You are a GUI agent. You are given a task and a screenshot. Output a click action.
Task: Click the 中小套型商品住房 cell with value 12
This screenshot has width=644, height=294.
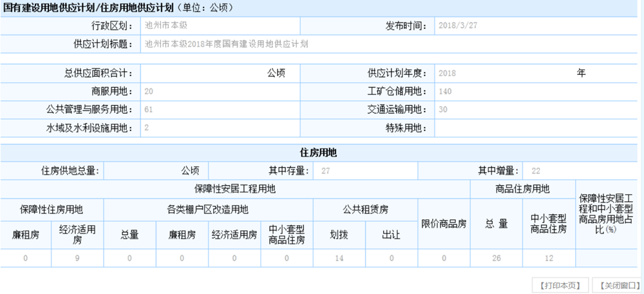point(549,258)
